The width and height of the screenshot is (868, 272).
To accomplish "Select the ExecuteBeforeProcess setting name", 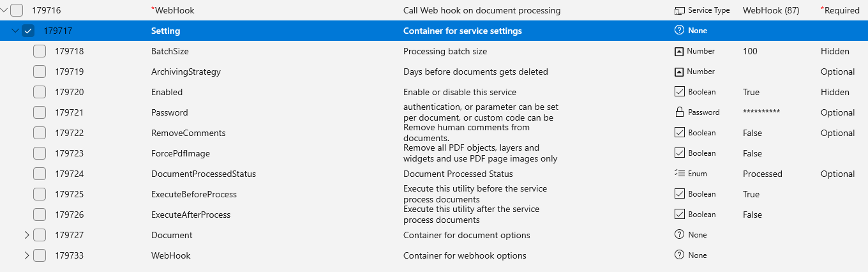I will pyautogui.click(x=194, y=194).
